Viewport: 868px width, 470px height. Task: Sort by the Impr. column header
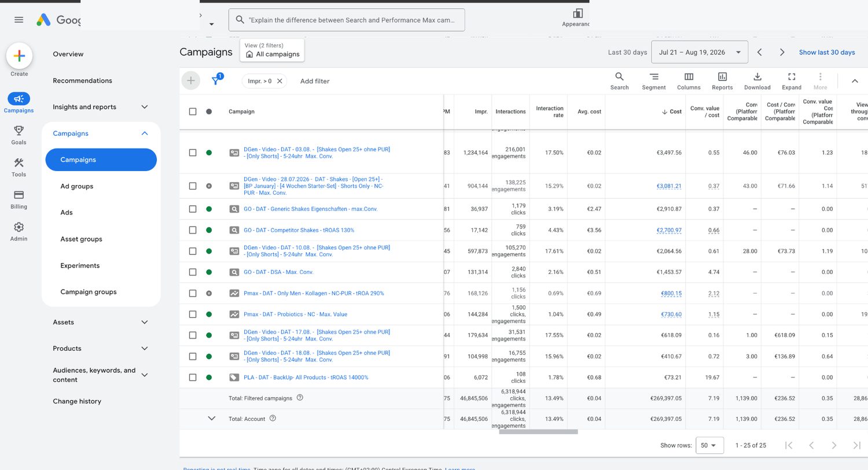[481, 112]
